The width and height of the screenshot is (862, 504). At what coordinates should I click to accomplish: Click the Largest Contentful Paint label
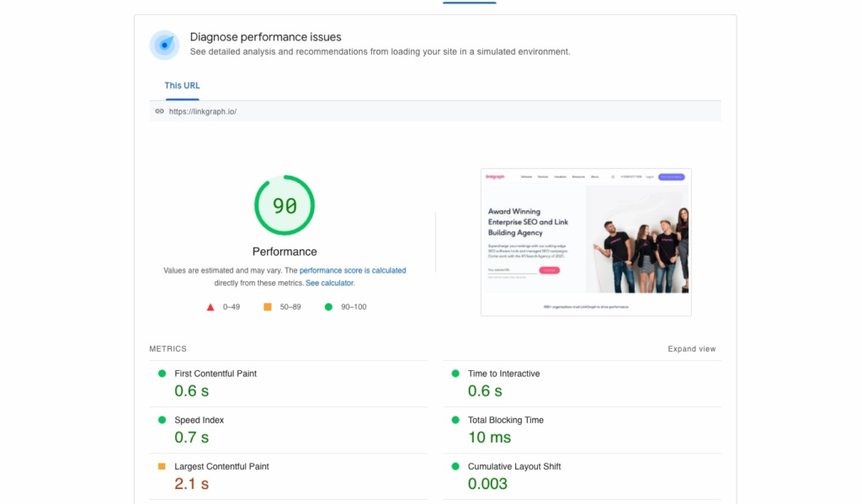tap(221, 467)
